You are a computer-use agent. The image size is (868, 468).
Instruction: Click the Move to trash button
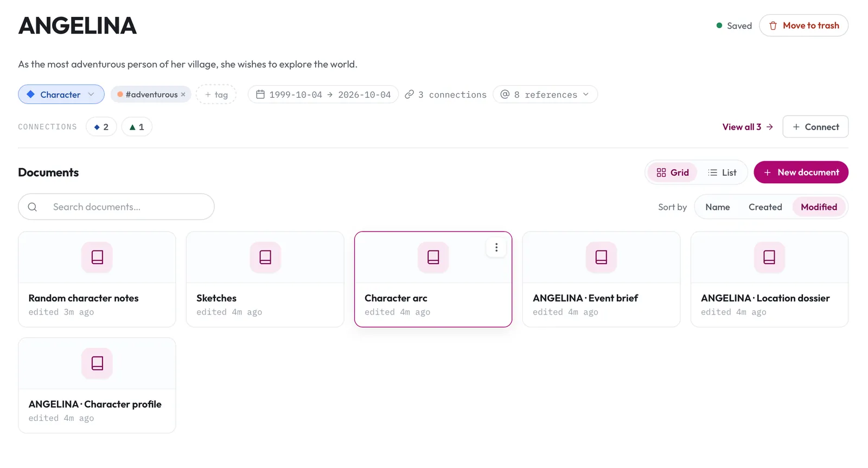803,25
